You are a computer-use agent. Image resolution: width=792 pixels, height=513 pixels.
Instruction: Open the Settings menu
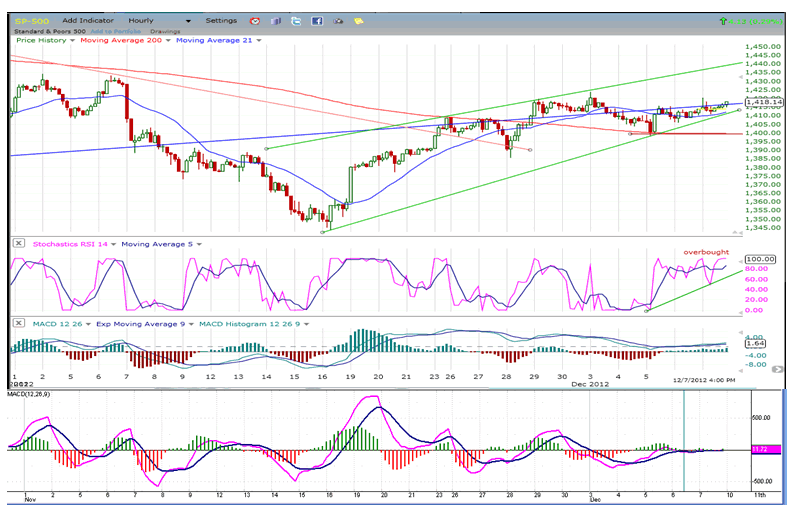pos(221,20)
